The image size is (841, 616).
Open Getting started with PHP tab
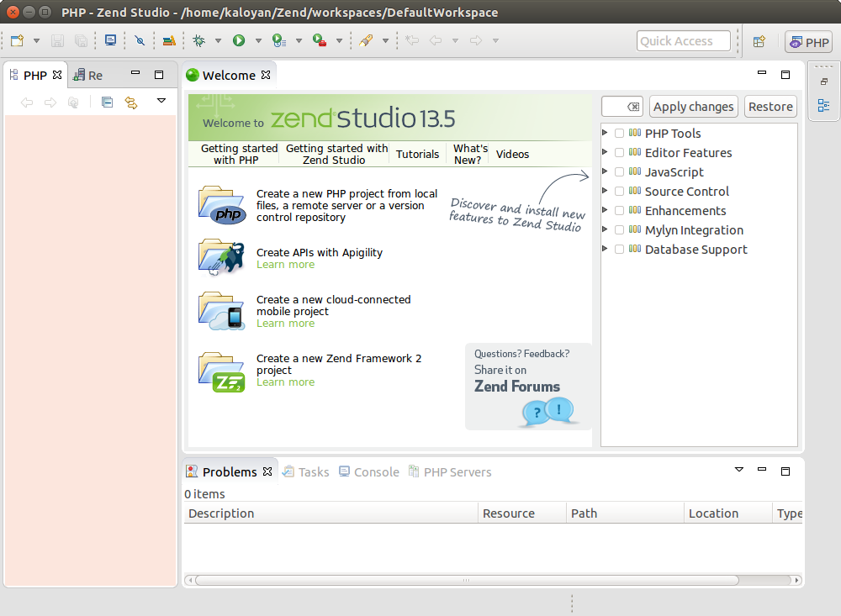point(239,155)
